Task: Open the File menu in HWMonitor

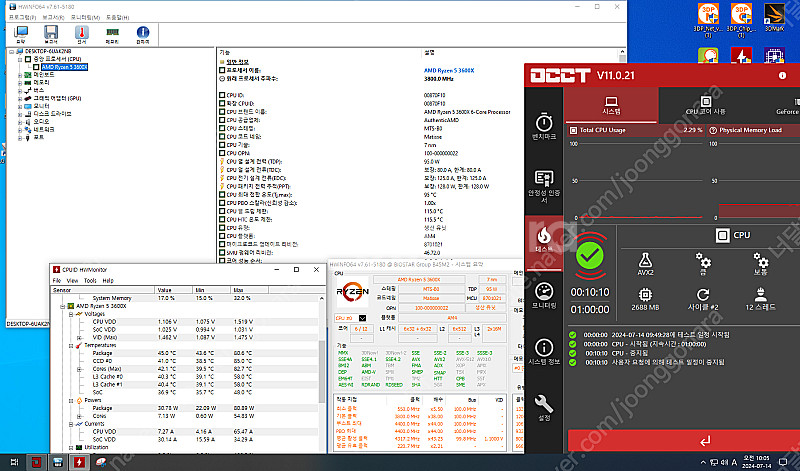Action: [x=57, y=281]
